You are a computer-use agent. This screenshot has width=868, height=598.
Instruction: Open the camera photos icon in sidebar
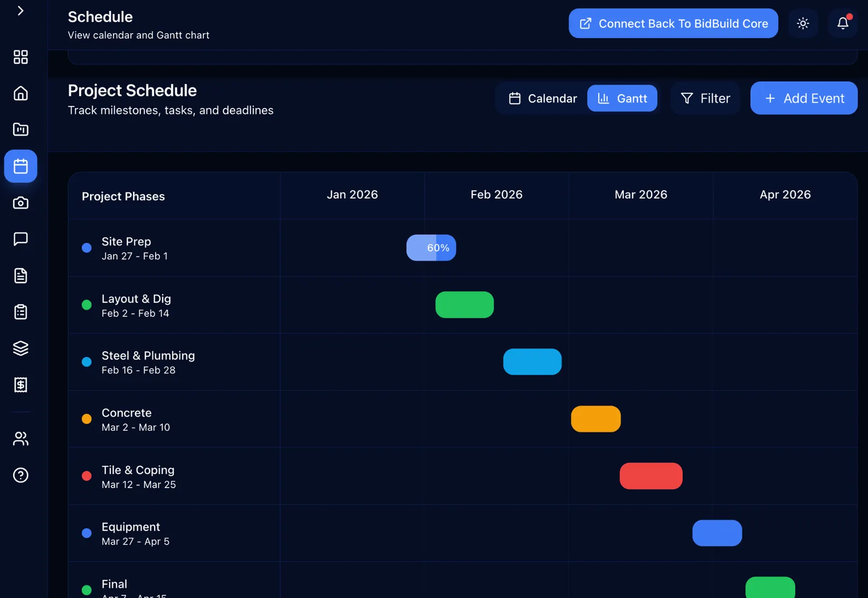click(21, 203)
